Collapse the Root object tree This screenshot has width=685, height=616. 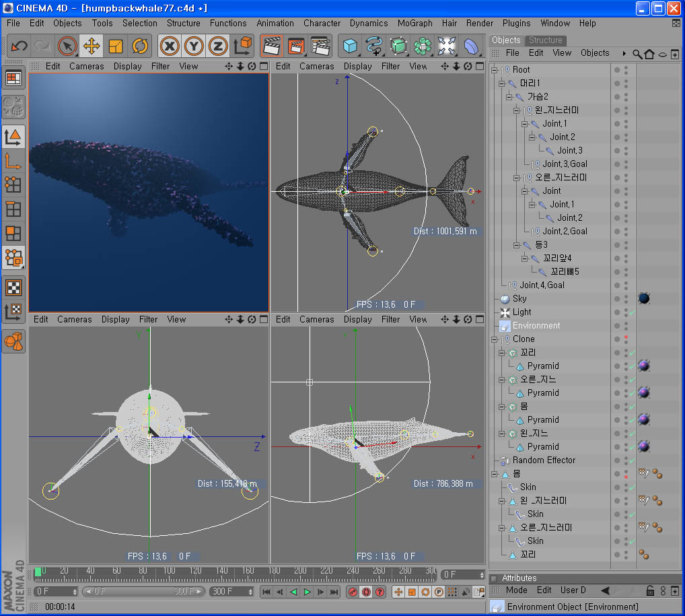click(x=495, y=70)
